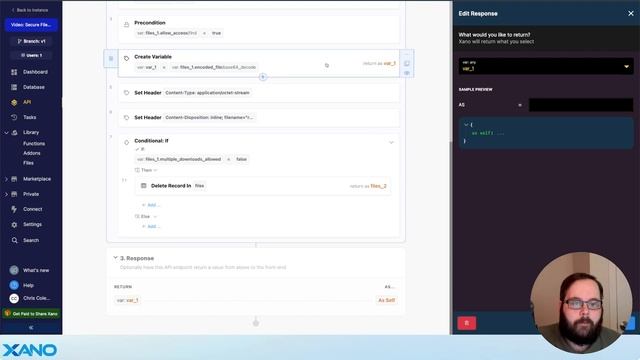Select the Precondition step icon
The image size is (640, 360).
tap(126, 25)
